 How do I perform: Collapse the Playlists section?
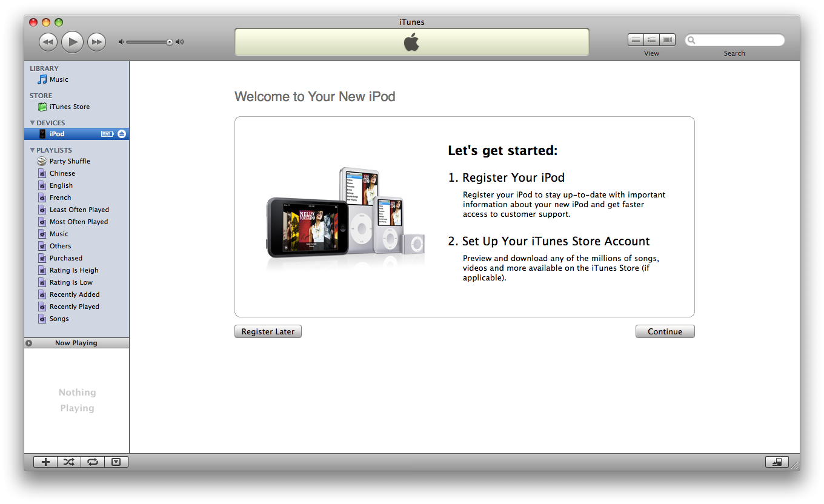[33, 150]
